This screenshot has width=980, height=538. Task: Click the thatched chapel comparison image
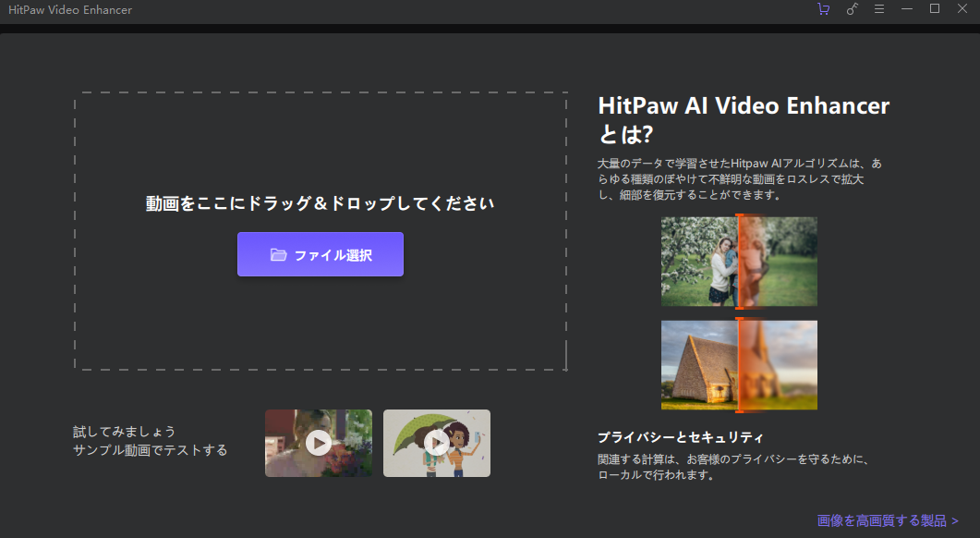(739, 365)
